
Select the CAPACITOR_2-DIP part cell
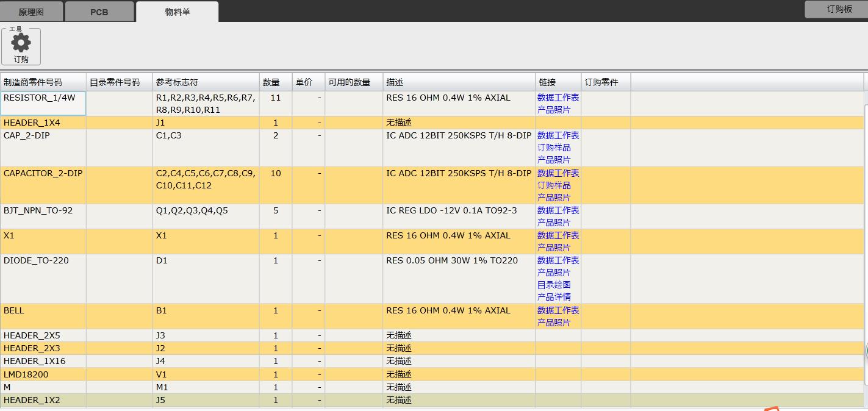pyautogui.click(x=43, y=185)
